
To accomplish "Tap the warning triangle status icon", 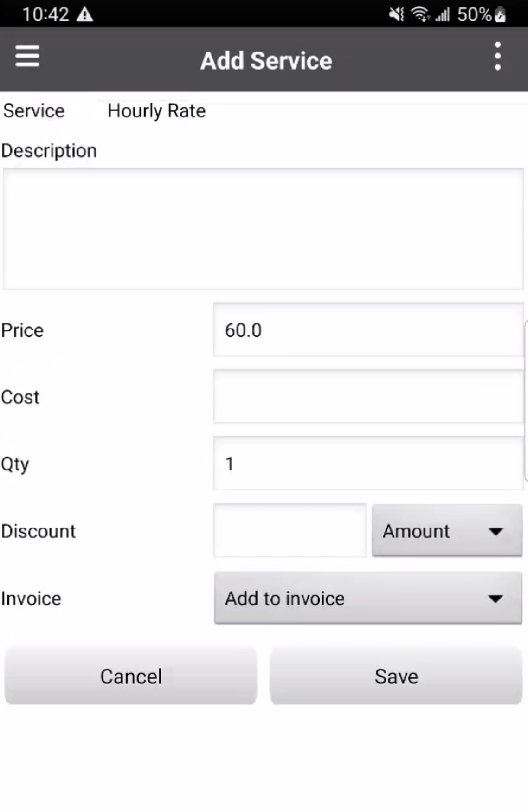I will [84, 15].
